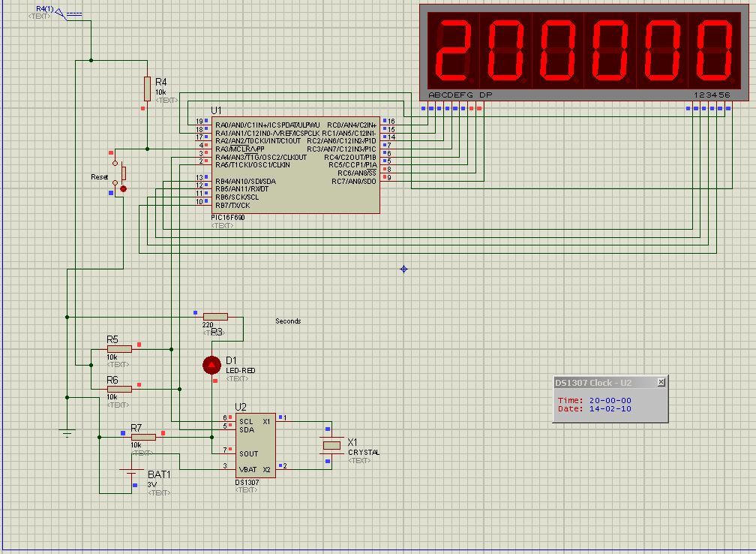
Task: Close the DS1307 Clock popup window
Action: (x=661, y=382)
